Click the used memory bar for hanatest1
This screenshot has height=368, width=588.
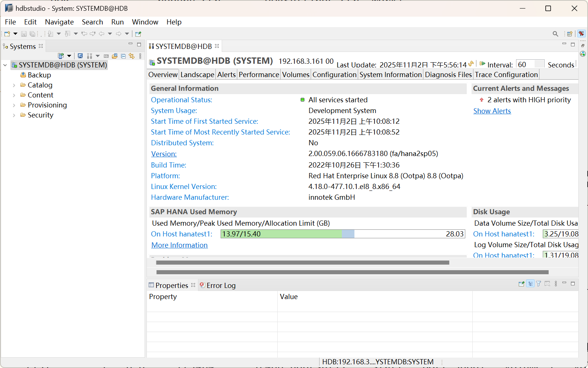point(343,234)
